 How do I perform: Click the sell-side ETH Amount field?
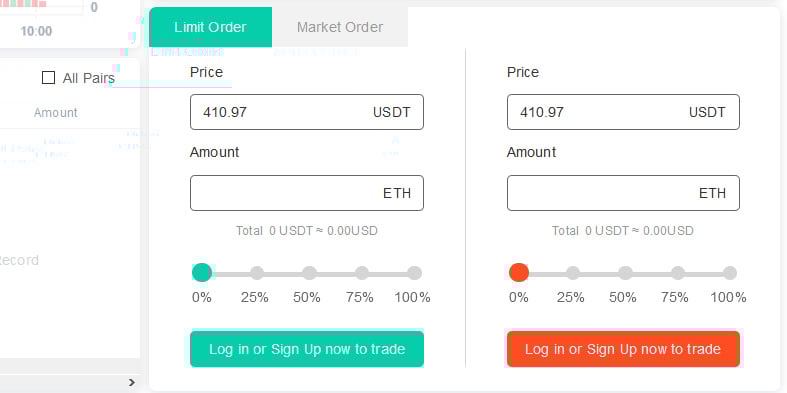click(x=623, y=193)
